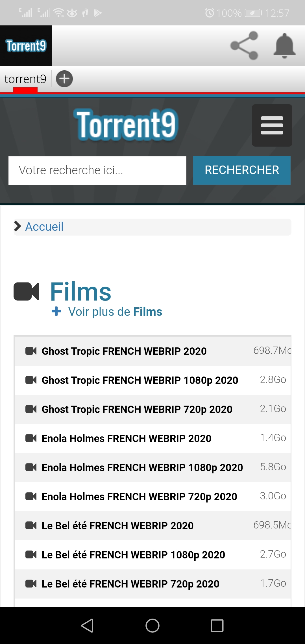Focus the "Votre recherche ici..." search field

coord(97,170)
